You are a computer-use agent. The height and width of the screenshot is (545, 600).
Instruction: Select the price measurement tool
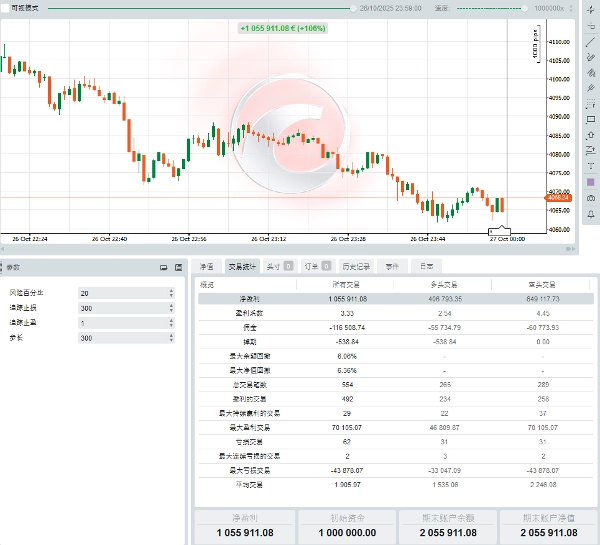[x=590, y=150]
